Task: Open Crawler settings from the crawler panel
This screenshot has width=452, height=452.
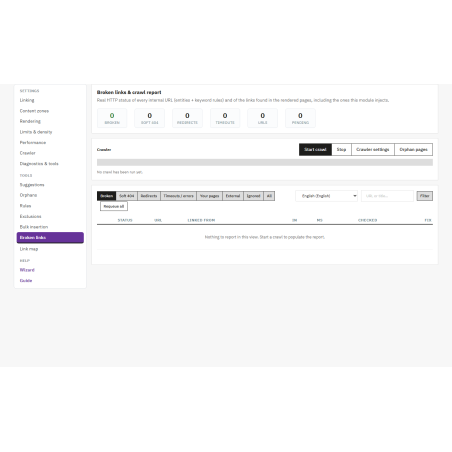Action: pyautogui.click(x=373, y=149)
